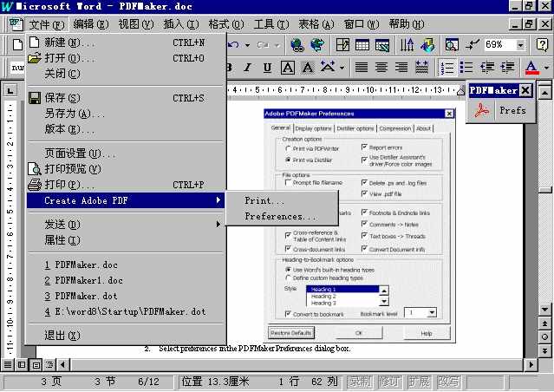Click the tab alignment selector by the ruler

pos(10,91)
